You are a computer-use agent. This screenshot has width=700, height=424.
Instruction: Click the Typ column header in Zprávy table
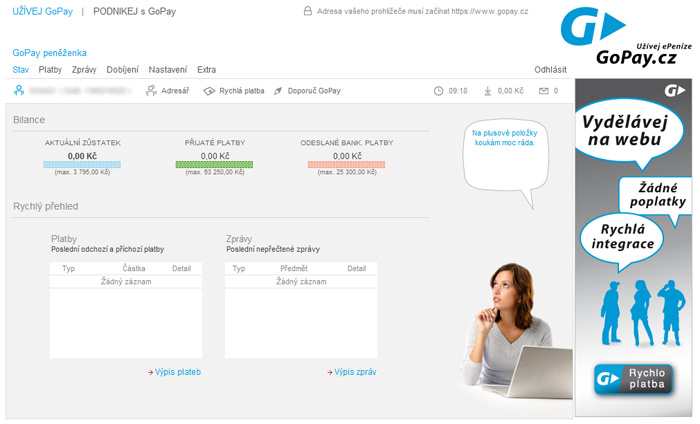(239, 269)
